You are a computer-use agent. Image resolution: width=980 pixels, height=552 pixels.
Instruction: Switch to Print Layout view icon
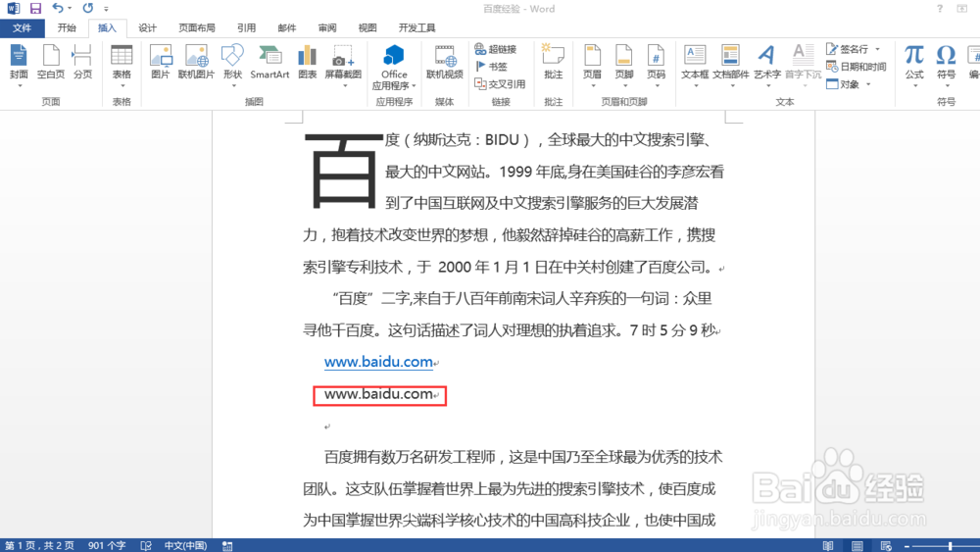tap(857, 546)
